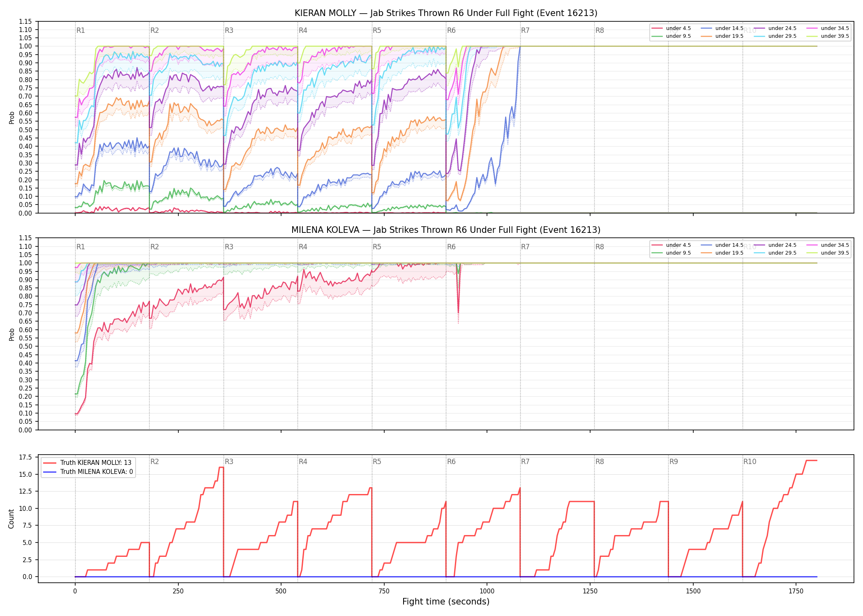Click the R8 round marker in Kieran Molly chart
The image size is (863, 616).
(x=600, y=30)
